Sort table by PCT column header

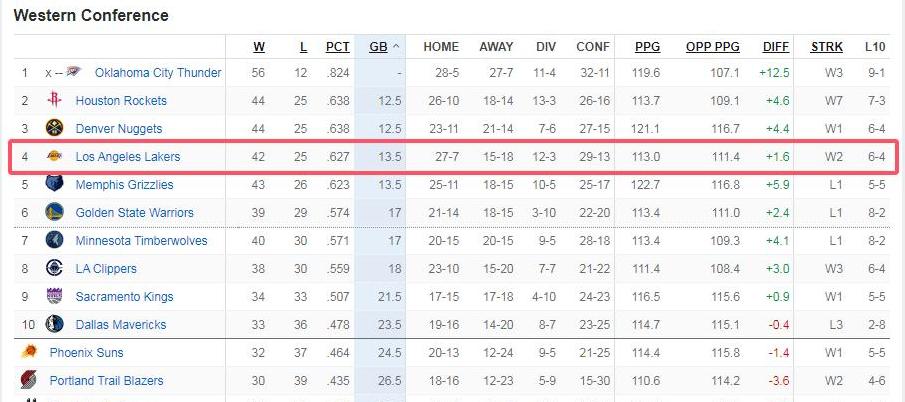click(338, 47)
